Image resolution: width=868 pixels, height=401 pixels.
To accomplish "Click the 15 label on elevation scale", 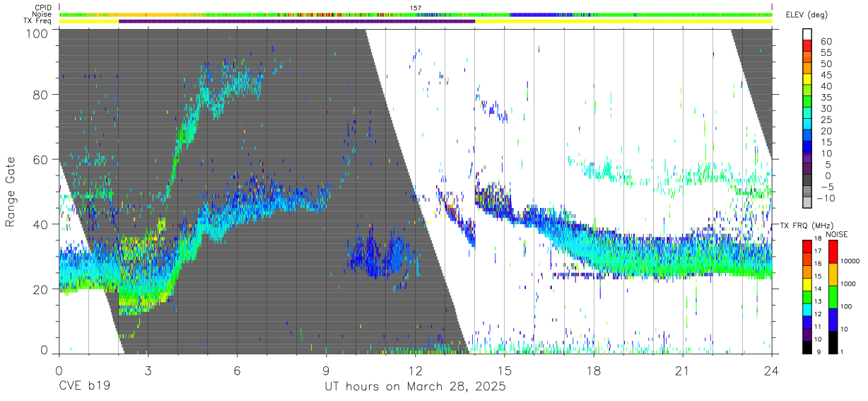I will tap(825, 142).
